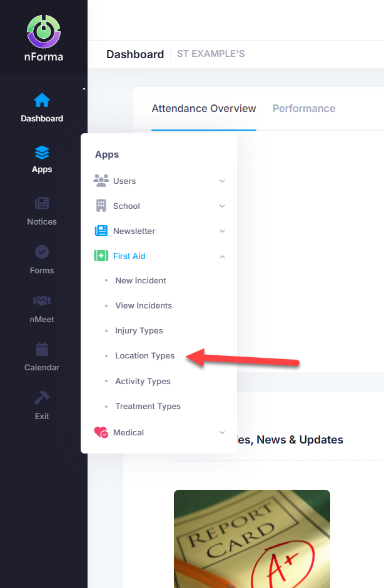Expand the Medical submenu chevron
Screen dimensions: 384x588
(223, 432)
